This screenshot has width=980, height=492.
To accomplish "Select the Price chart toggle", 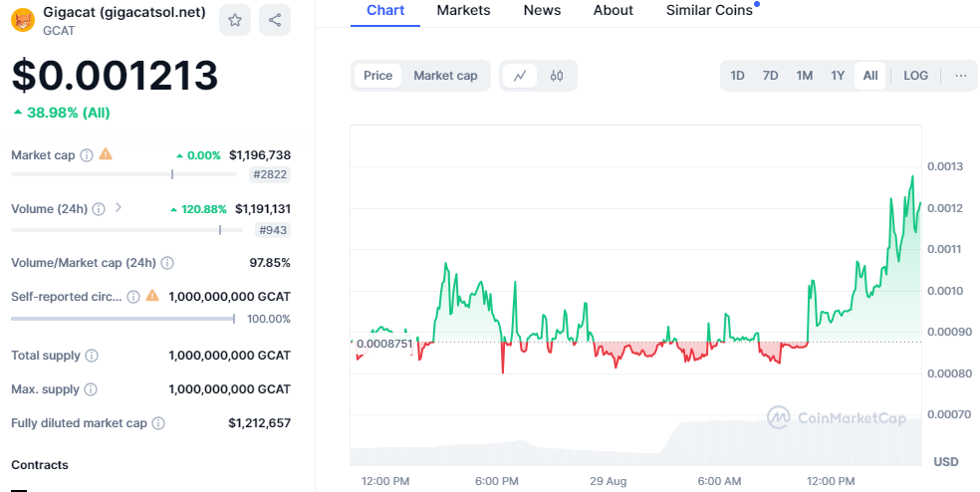I will (x=378, y=76).
